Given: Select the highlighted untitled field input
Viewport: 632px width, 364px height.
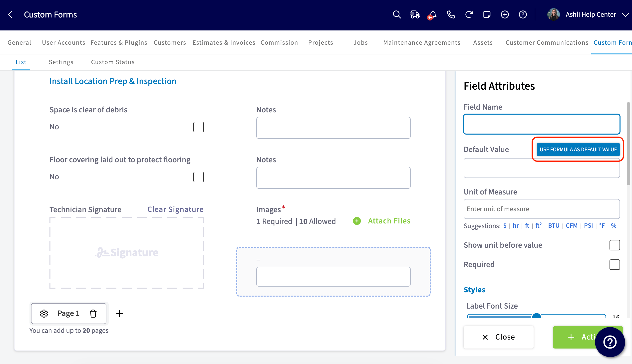Looking at the screenshot, I should [x=333, y=277].
